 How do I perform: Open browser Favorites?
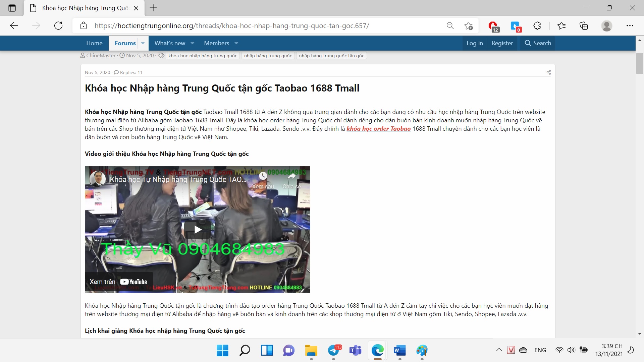561,25
